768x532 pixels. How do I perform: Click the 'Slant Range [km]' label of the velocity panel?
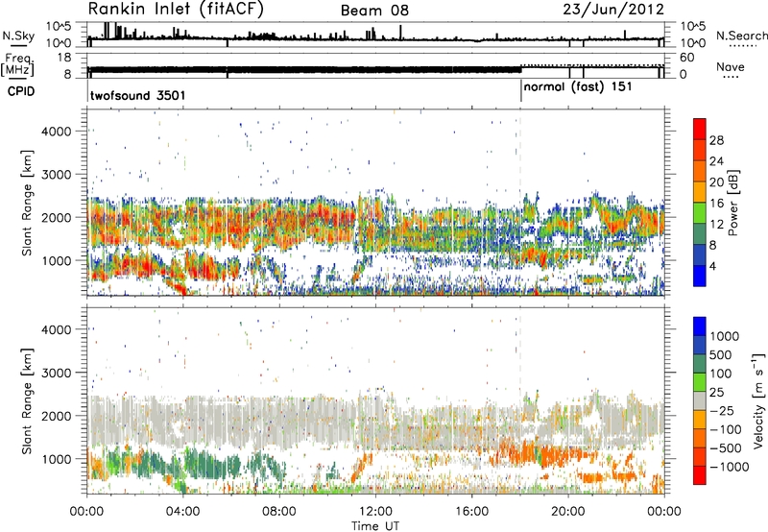tap(27, 400)
